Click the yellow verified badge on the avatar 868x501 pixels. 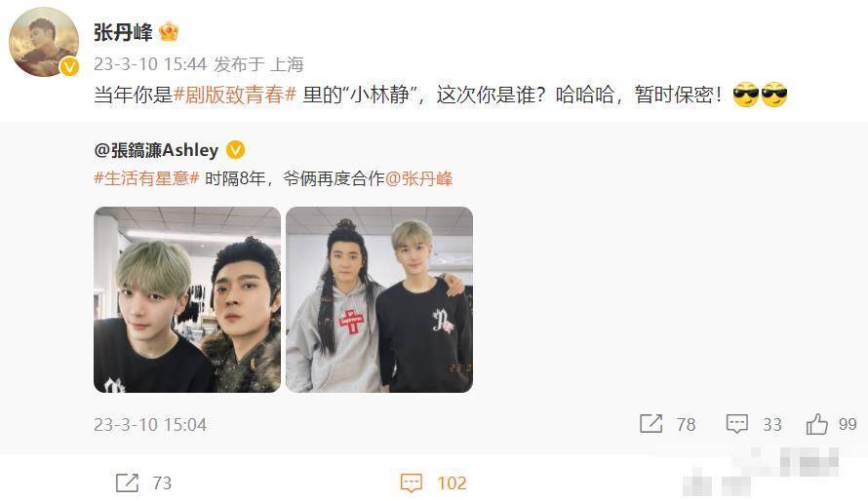[69, 67]
